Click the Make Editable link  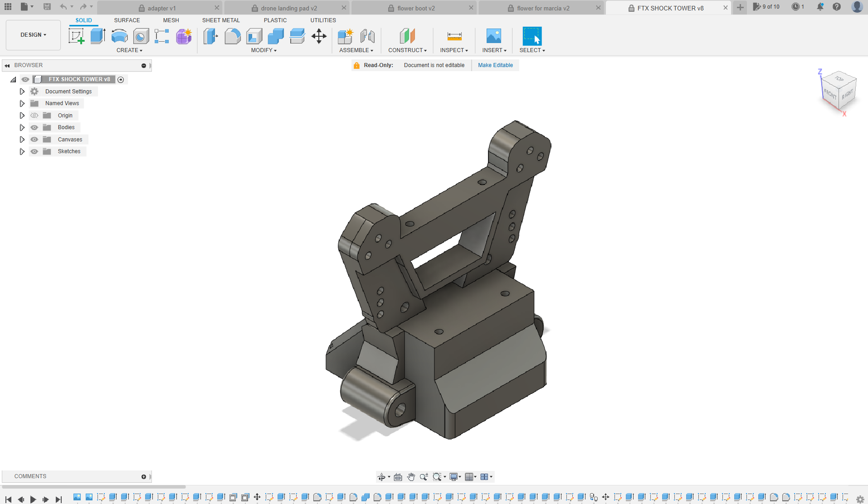(495, 65)
